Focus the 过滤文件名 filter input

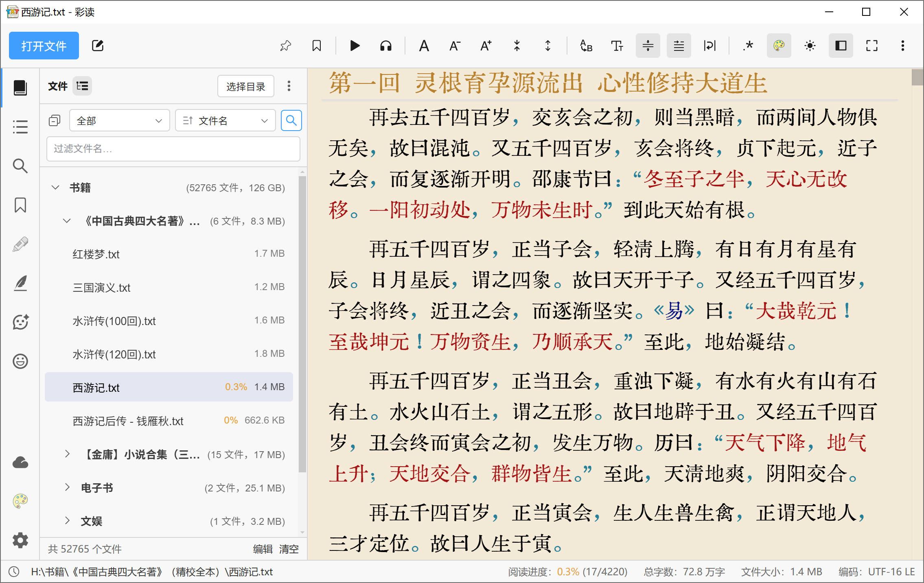173,148
